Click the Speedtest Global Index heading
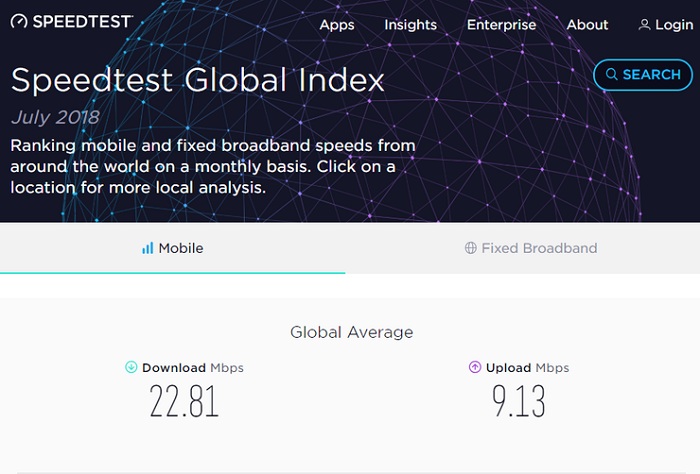This screenshot has width=700, height=474. point(197,80)
